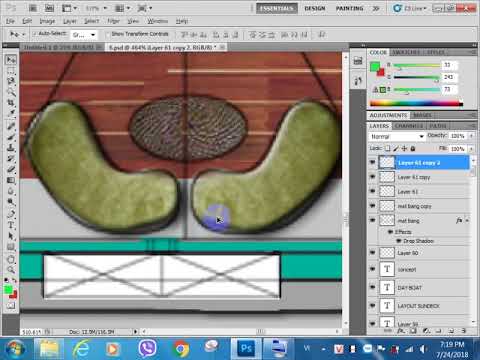Open the Screen Mode dropdown
This screenshot has width=480, height=360.
pos(144,8)
